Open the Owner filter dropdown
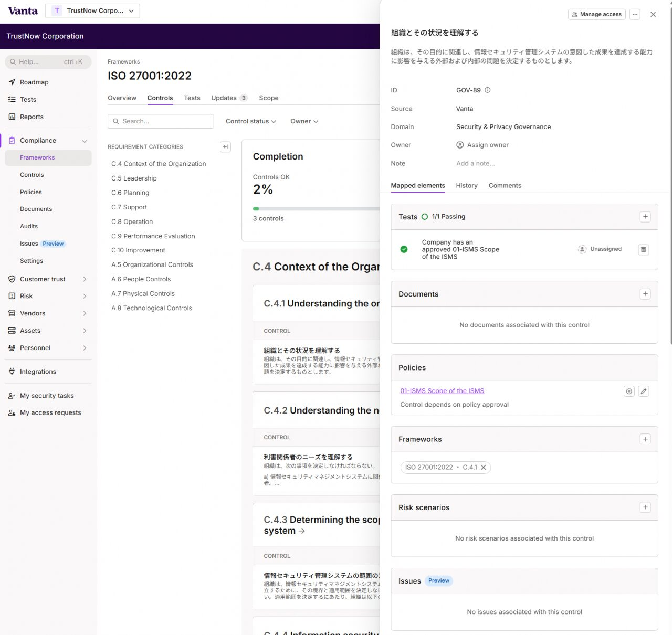Image resolution: width=672 pixels, height=635 pixels. [304, 121]
